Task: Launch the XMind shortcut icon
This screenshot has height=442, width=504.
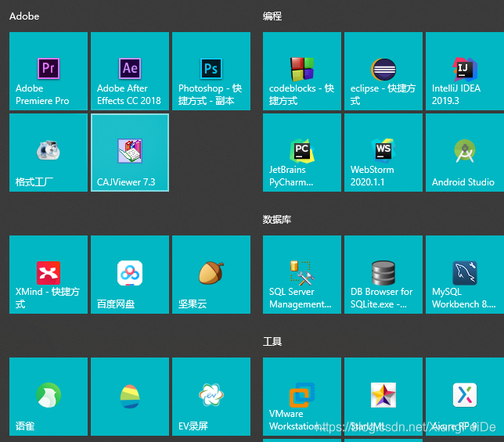Action: tap(49, 273)
